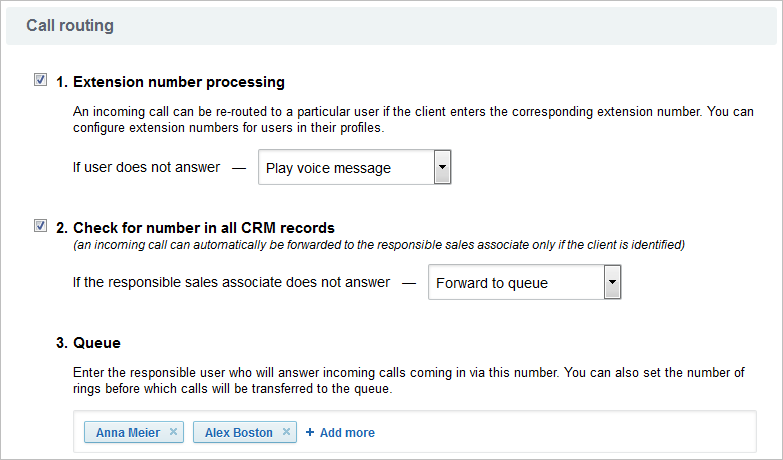Open the Forward to queue combo box
This screenshot has width=783, height=460.
[515, 283]
